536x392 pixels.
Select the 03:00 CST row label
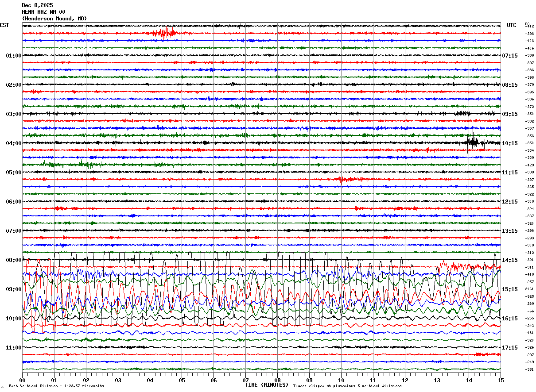pos(14,114)
